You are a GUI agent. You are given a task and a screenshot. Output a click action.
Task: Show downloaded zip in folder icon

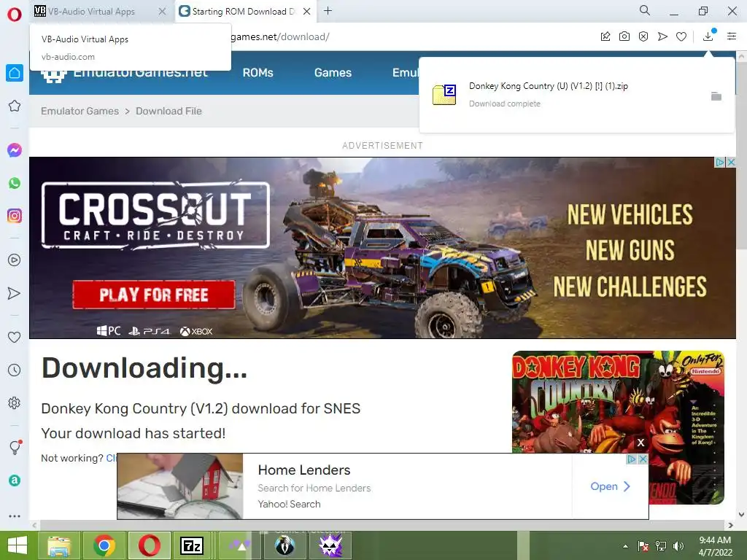click(716, 97)
